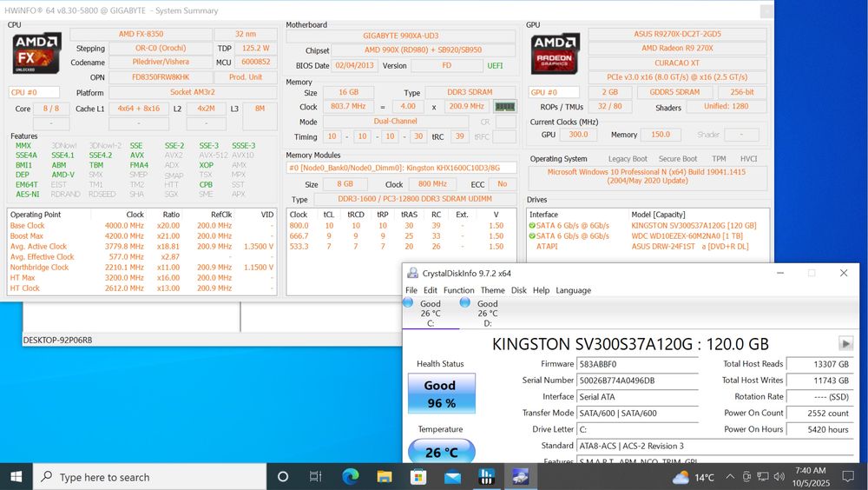Click the AMD FX CPU logo in HWiNFO
The width and height of the screenshot is (868, 490).
point(36,53)
